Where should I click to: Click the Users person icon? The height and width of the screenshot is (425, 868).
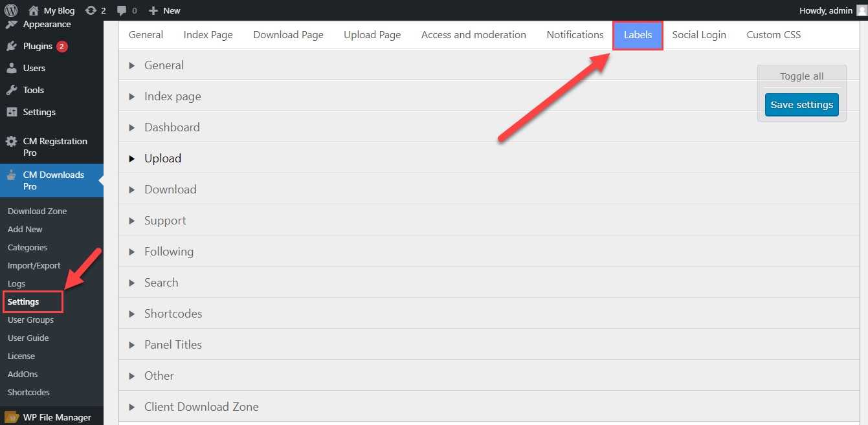[x=12, y=68]
